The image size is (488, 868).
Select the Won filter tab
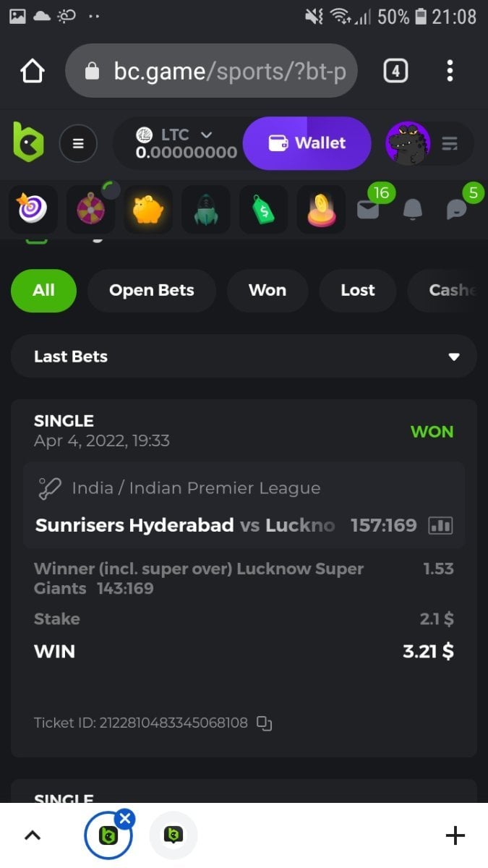267,290
